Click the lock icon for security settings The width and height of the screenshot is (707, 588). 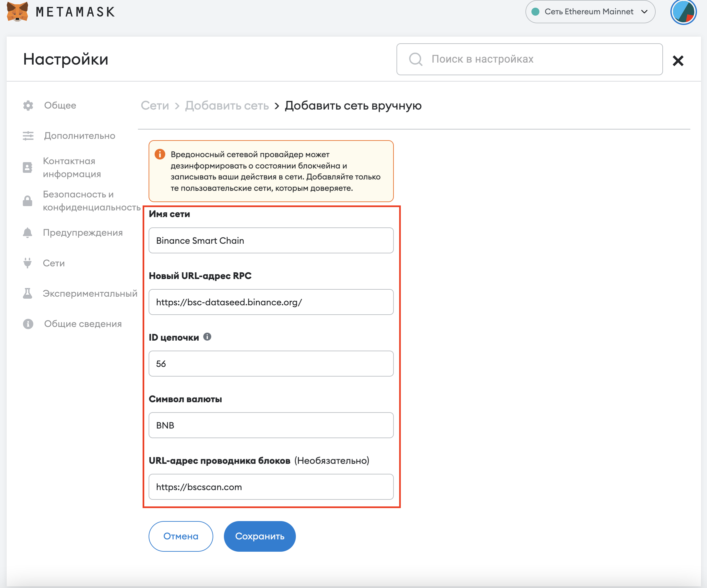click(x=27, y=201)
